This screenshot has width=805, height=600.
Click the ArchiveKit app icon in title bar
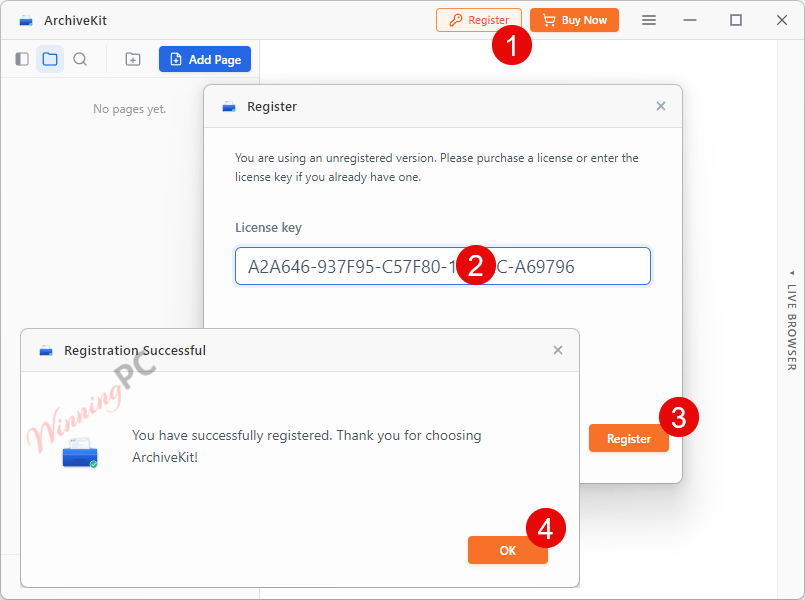pyautogui.click(x=26, y=21)
